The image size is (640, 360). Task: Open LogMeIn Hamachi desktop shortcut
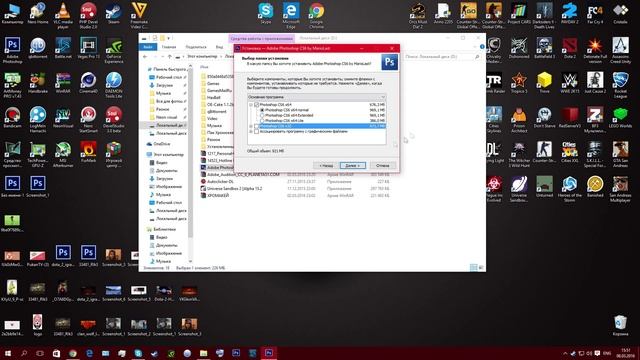tap(38, 120)
